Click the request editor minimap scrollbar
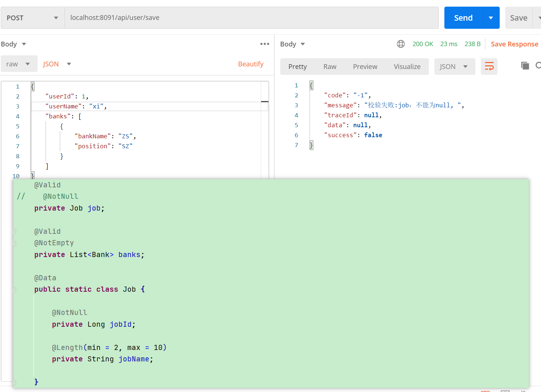This screenshot has width=541, height=392. click(x=265, y=130)
